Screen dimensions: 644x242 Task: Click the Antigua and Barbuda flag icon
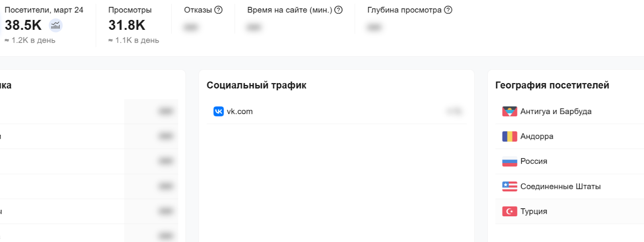tap(509, 111)
